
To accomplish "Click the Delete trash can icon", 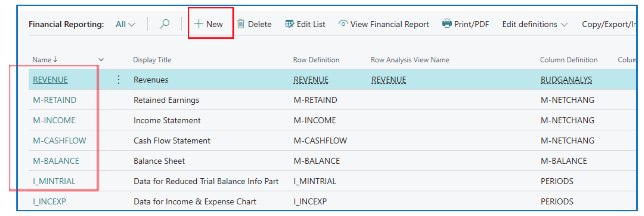I will click(x=241, y=24).
